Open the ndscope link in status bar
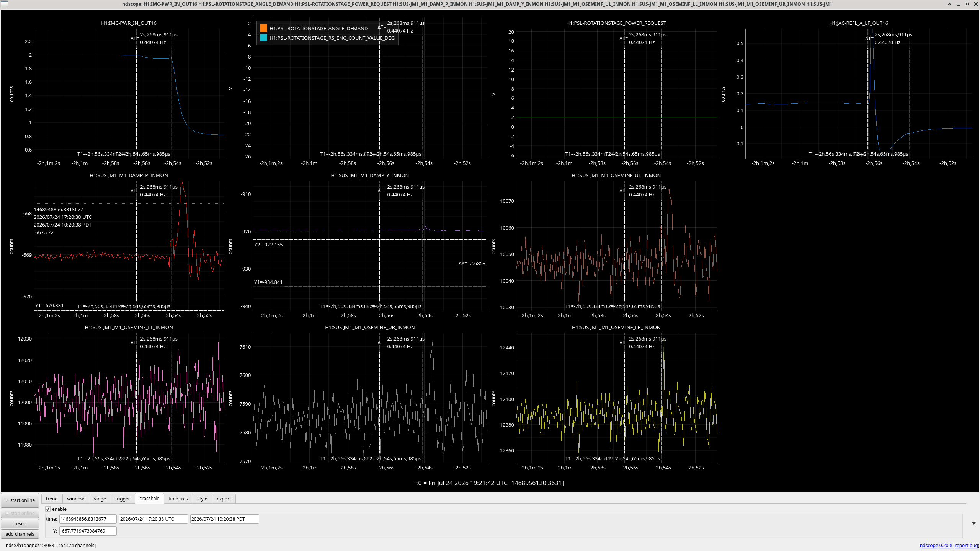 (x=929, y=545)
